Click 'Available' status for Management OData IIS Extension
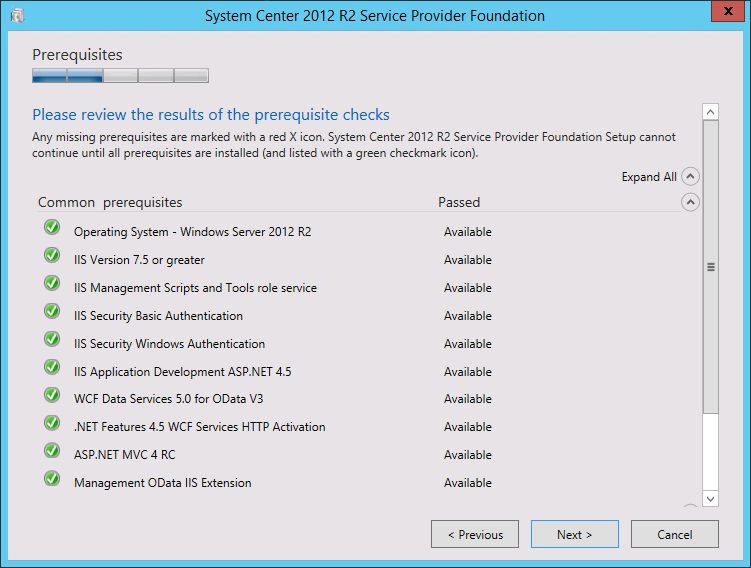 tap(468, 483)
